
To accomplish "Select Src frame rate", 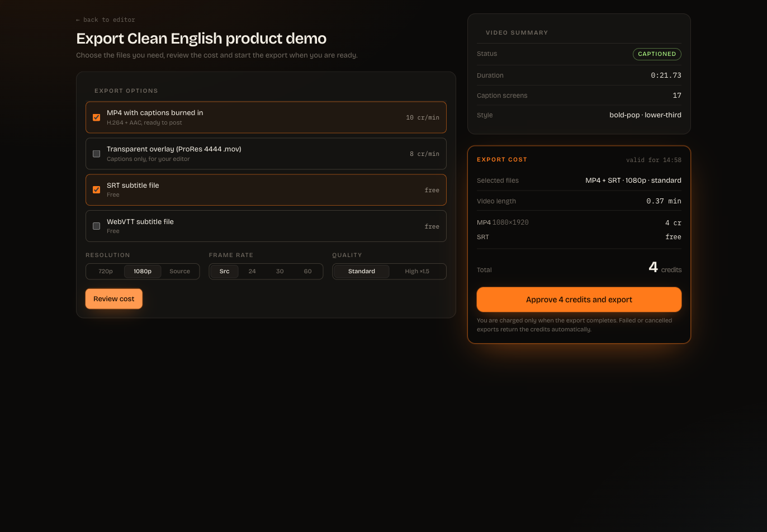I will (224, 271).
